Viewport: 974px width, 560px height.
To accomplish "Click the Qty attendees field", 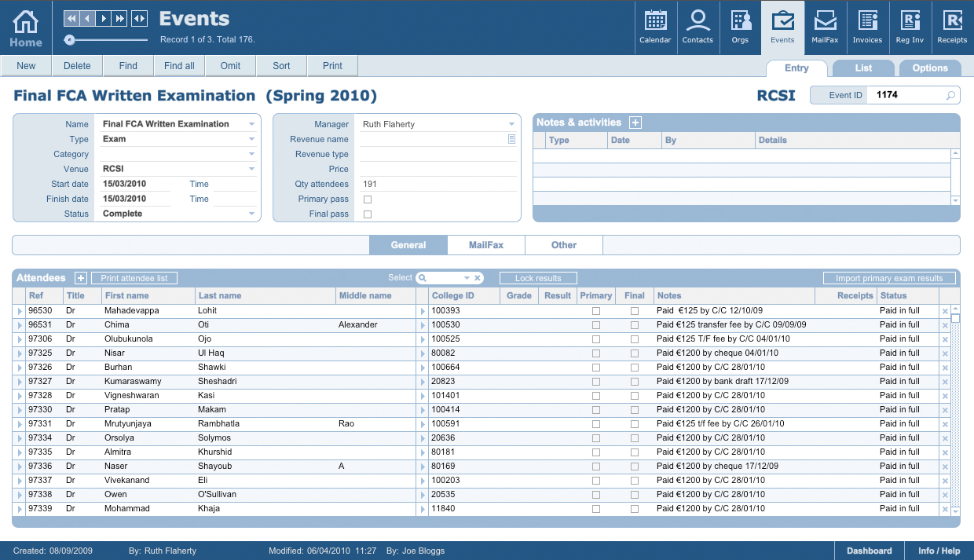I will [x=438, y=185].
